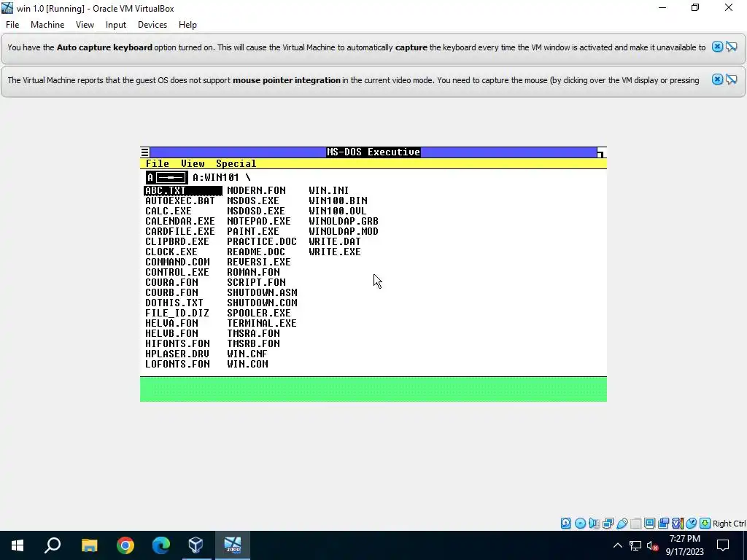The height and width of the screenshot is (560, 747).
Task: Select the drive A disk icon
Action: pyautogui.click(x=167, y=178)
